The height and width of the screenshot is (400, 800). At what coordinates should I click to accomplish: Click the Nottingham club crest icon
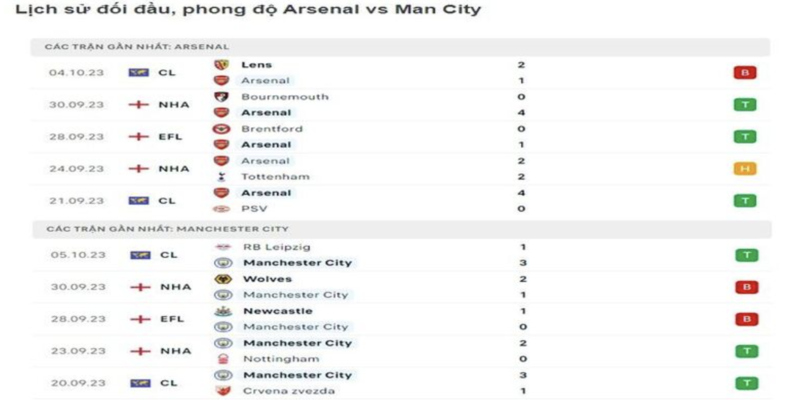(222, 359)
